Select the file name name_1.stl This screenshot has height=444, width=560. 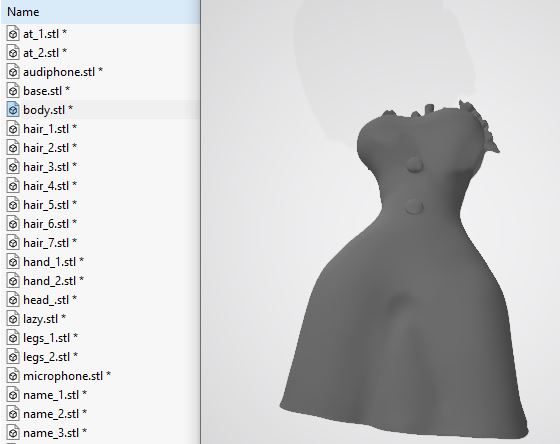pyautogui.click(x=55, y=395)
